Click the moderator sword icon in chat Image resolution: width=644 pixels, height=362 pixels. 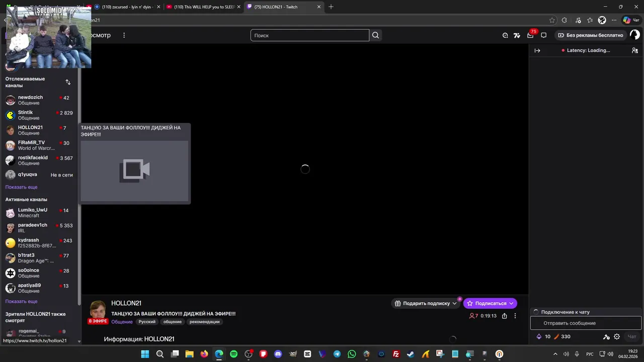point(606,337)
